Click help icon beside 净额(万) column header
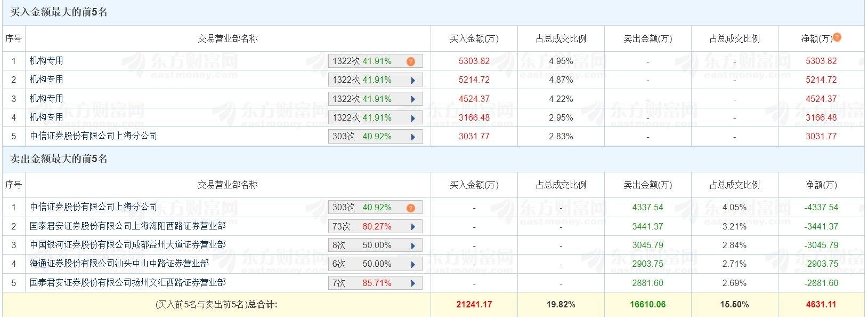This screenshot has height=317, width=868. point(838,38)
